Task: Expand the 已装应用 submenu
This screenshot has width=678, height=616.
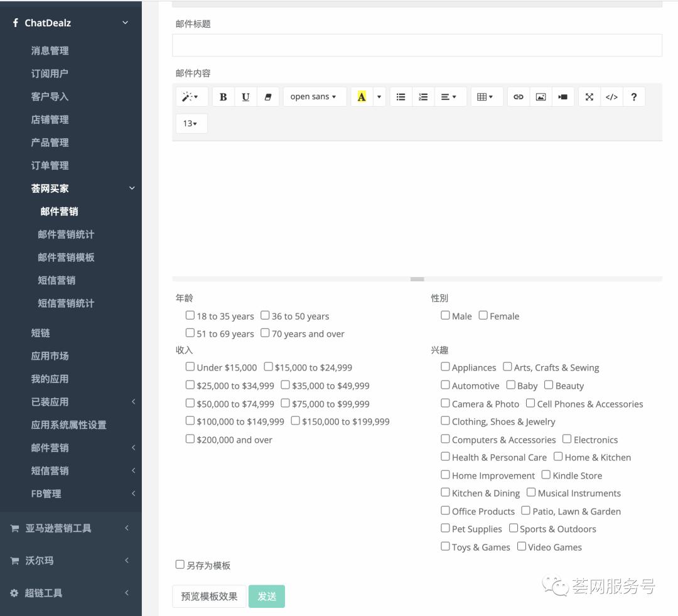Action: point(133,402)
